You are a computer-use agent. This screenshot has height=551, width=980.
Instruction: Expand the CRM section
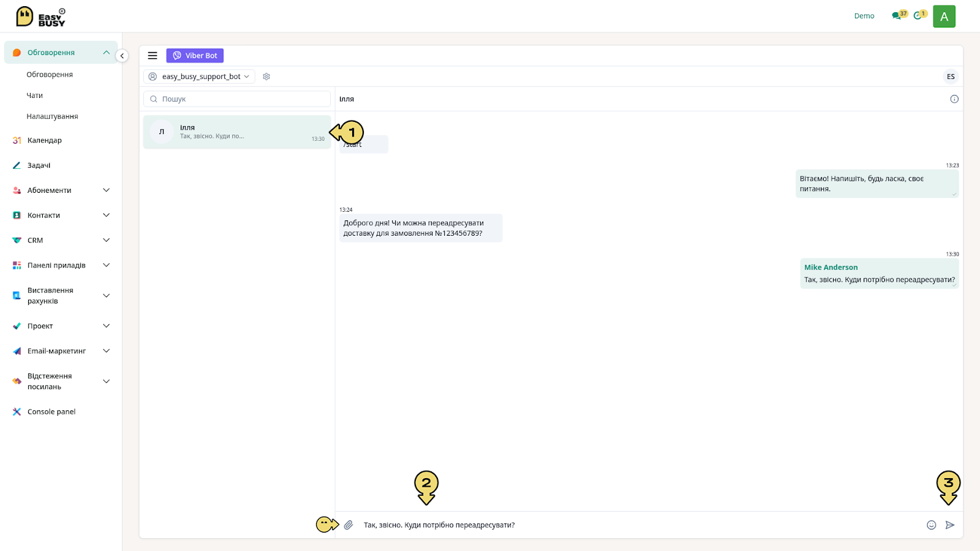pos(106,241)
